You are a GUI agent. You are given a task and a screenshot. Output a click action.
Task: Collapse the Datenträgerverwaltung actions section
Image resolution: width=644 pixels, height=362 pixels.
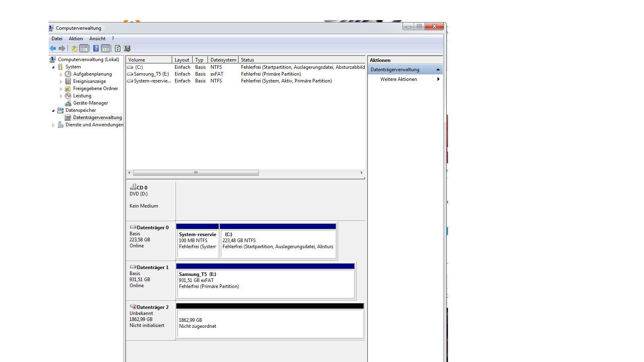pyautogui.click(x=438, y=70)
